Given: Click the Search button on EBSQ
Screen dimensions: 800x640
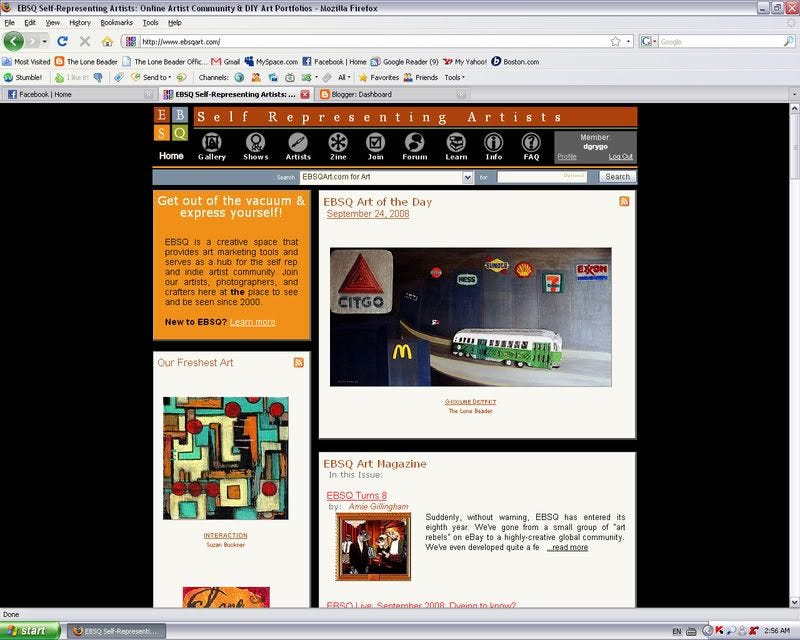Looking at the screenshot, I should click(617, 177).
